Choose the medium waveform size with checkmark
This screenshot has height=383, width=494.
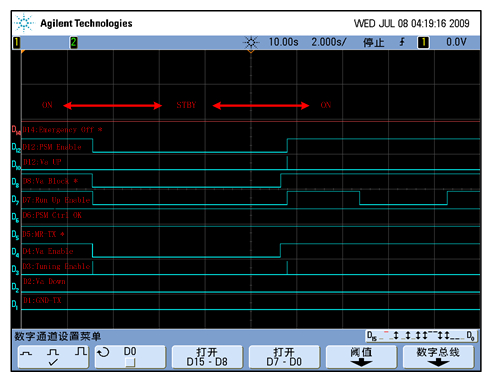[53, 357]
